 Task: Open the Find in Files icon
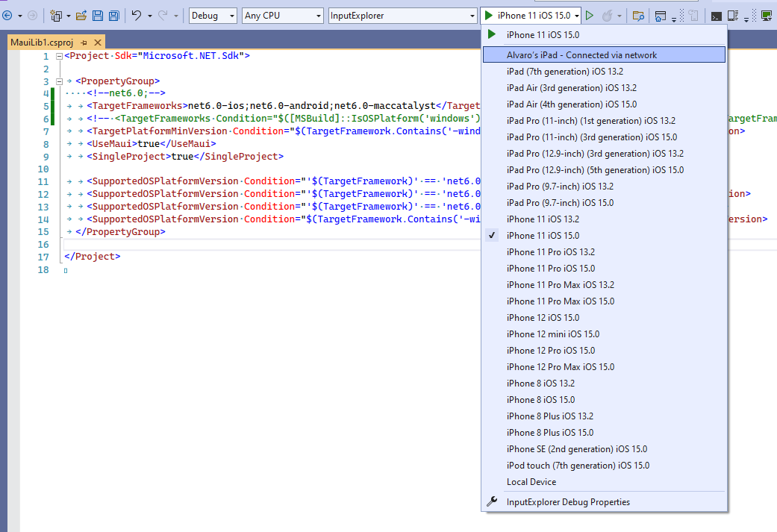pos(638,15)
